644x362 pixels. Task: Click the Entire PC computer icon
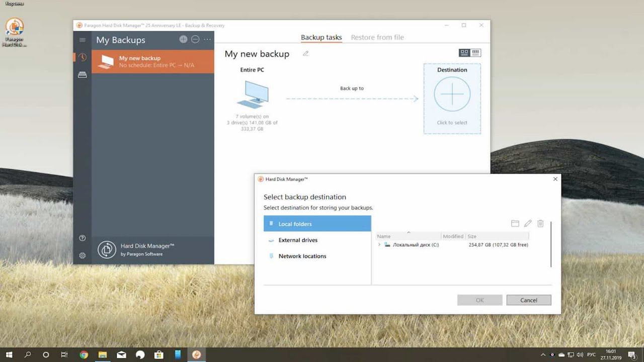click(x=253, y=94)
